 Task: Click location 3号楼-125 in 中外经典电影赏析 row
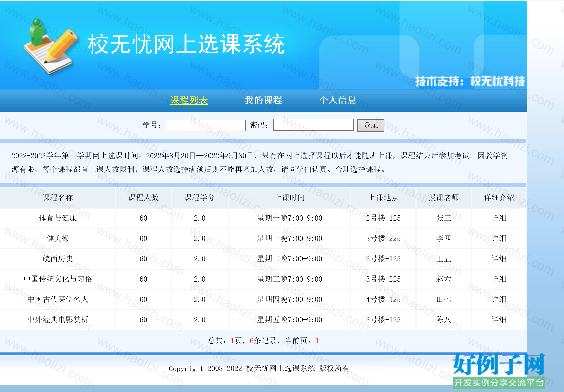pos(383,320)
